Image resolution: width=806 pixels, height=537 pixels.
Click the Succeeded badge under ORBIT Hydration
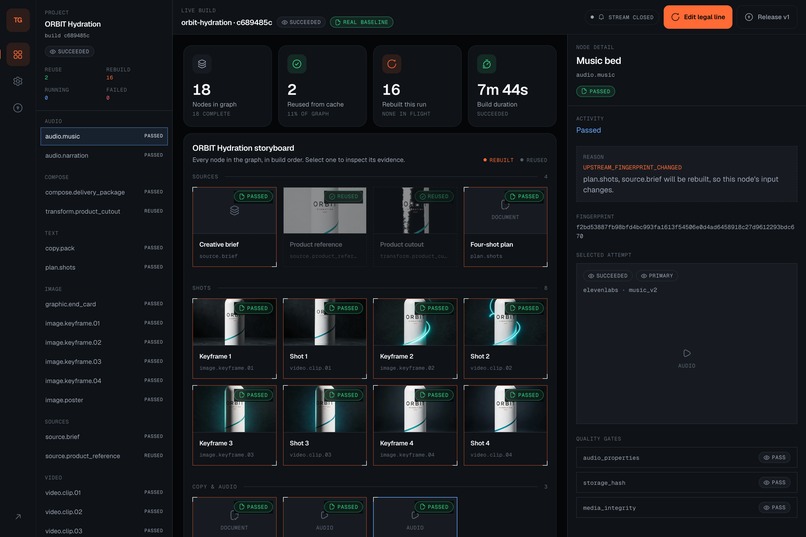(69, 51)
